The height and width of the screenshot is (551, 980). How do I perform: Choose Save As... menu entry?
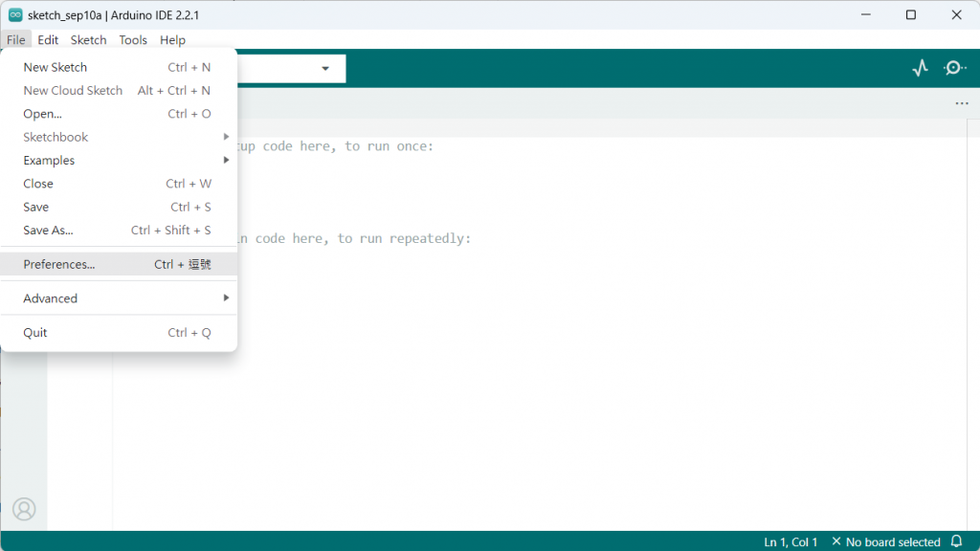coord(119,230)
